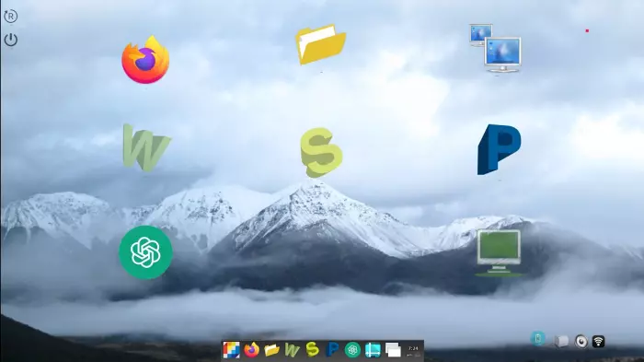The height and width of the screenshot is (362, 644).
Task: Launch Firefox from the dock
Action: 251,350
